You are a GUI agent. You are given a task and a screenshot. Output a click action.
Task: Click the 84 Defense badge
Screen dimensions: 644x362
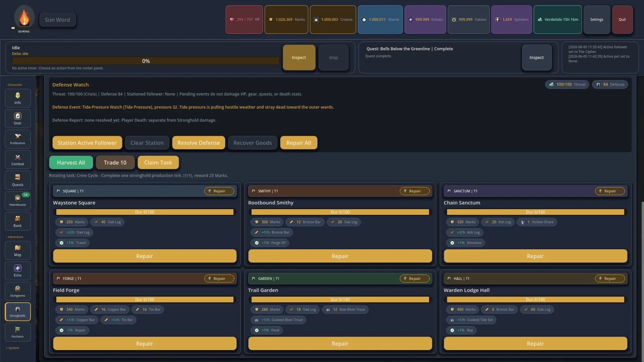(610, 84)
